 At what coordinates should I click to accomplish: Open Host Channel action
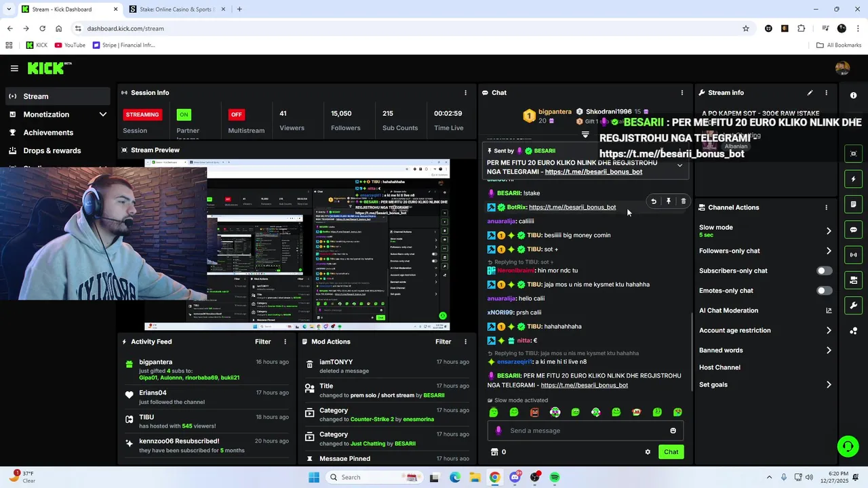pyautogui.click(x=719, y=367)
